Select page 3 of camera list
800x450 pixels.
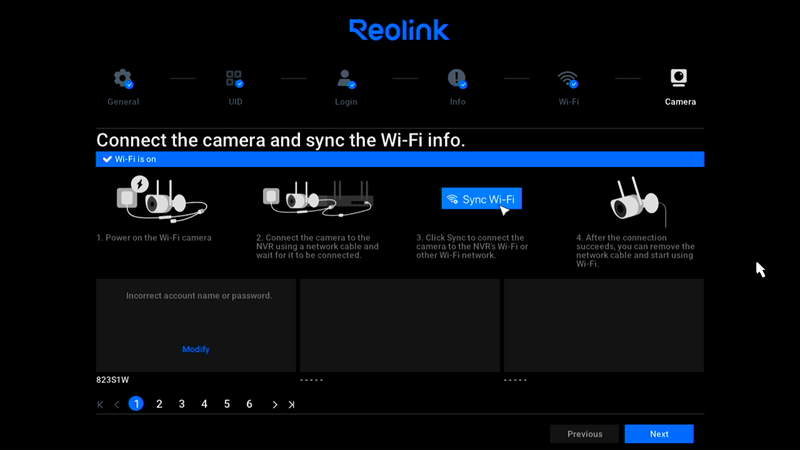click(x=182, y=404)
